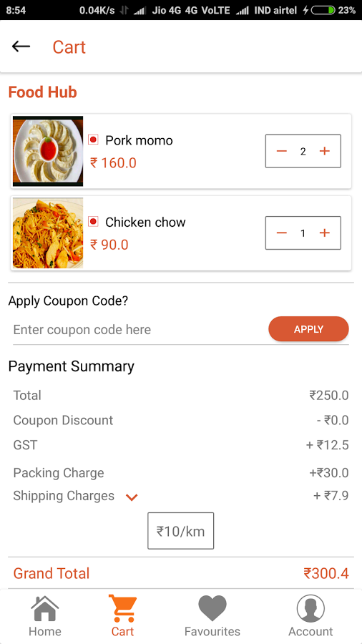Open the Home tab icon
Screen dimensions: 362x644
point(45,609)
